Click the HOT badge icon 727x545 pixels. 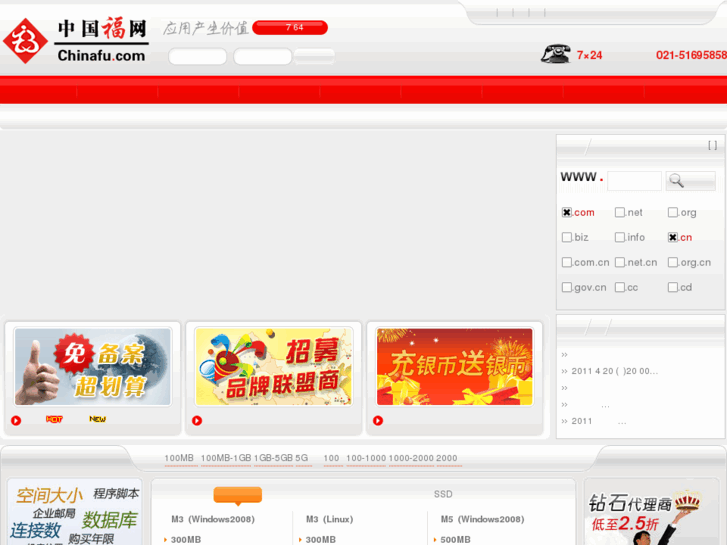tap(54, 419)
